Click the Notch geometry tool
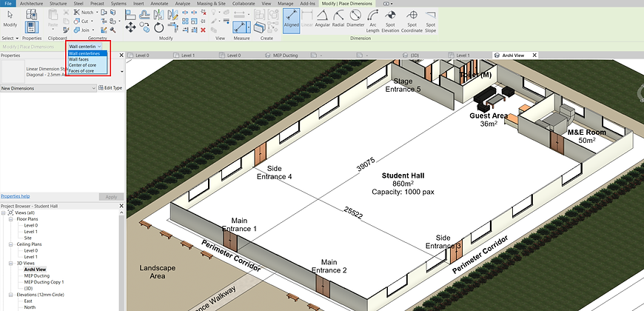 tap(84, 13)
